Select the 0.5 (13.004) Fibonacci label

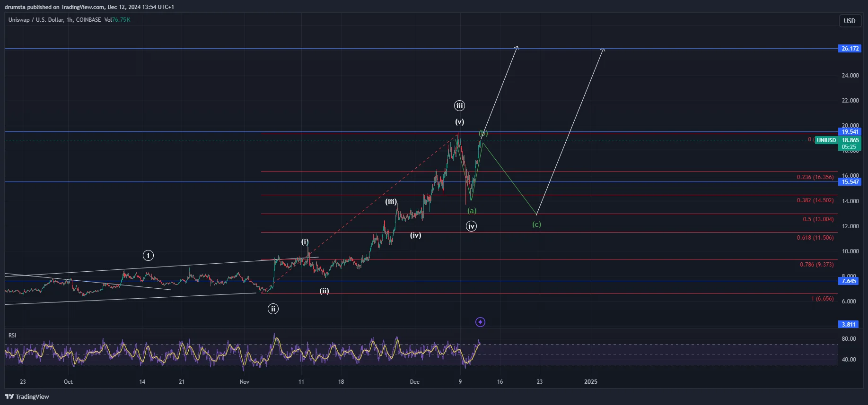point(818,219)
